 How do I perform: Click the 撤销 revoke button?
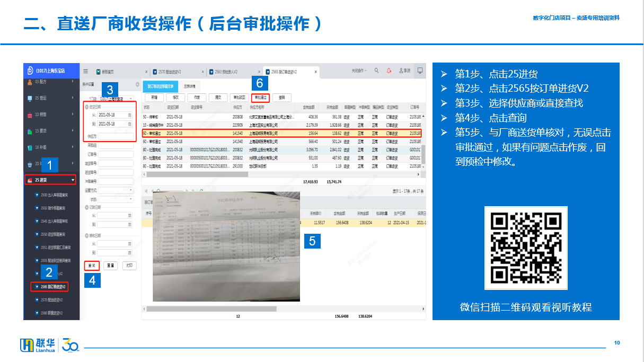(x=281, y=98)
